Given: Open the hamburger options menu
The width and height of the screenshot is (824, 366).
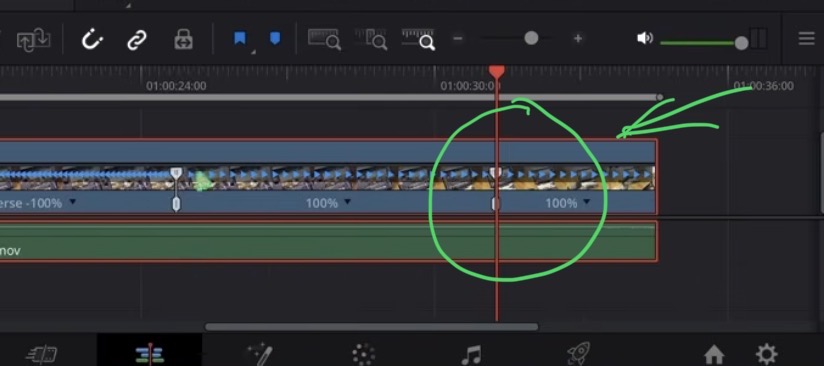Looking at the screenshot, I should (x=806, y=38).
